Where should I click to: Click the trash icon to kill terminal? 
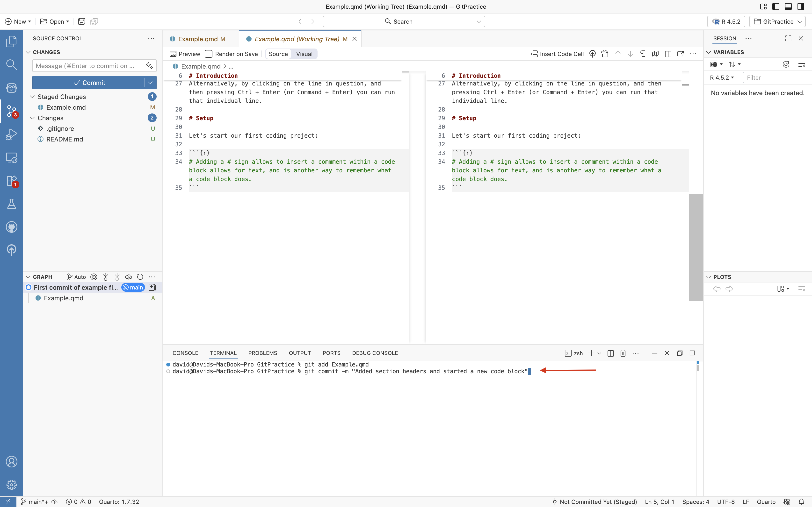click(x=623, y=353)
